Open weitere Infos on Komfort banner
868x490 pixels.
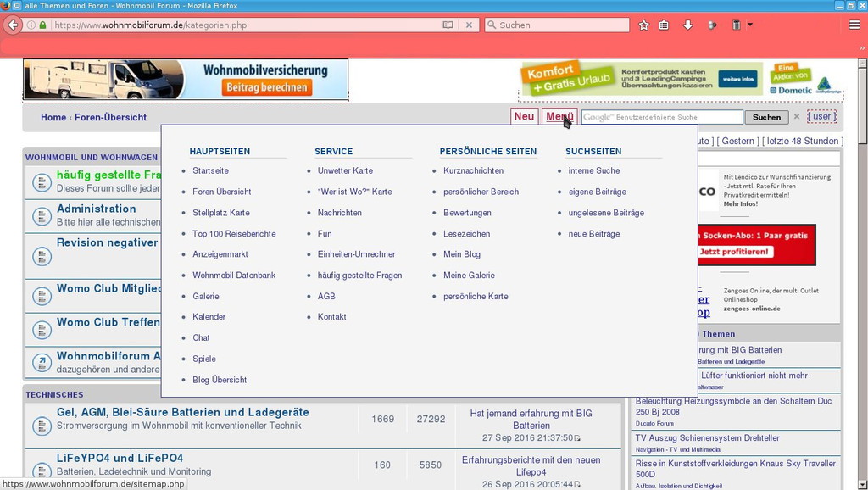tap(738, 79)
